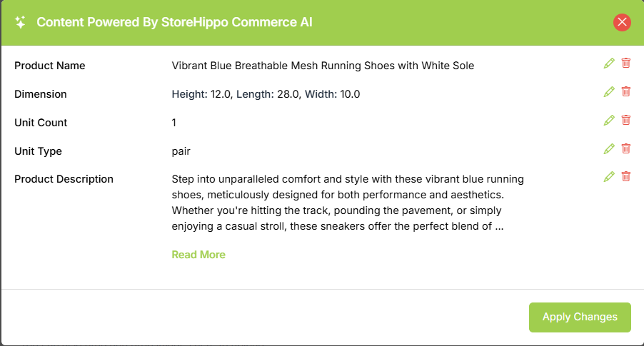Viewport: 644px width, 346px height.
Task: Delete the Unit Count row with the trash icon
Action: [x=626, y=120]
